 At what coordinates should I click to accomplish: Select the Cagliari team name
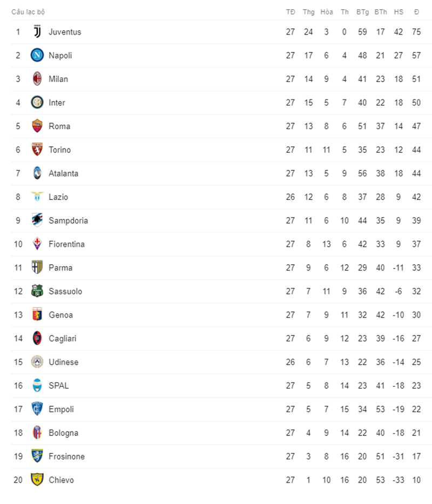click(x=63, y=339)
